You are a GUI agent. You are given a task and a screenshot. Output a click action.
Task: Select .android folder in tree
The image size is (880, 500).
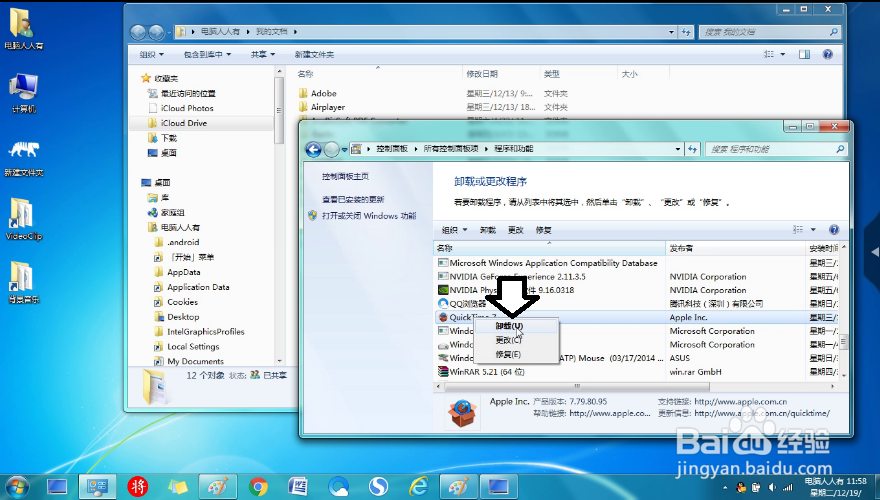pyautogui.click(x=183, y=242)
